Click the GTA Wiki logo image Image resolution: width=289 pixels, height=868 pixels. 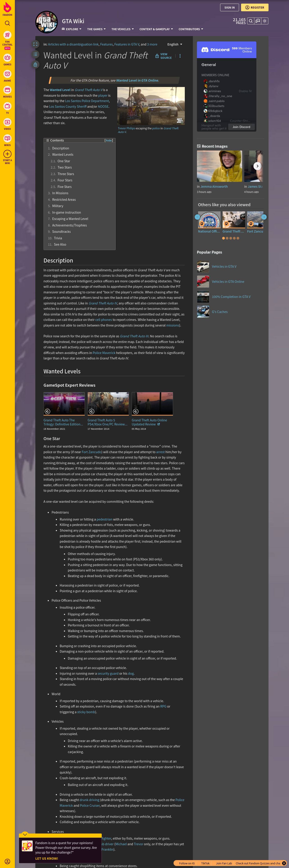(x=47, y=22)
